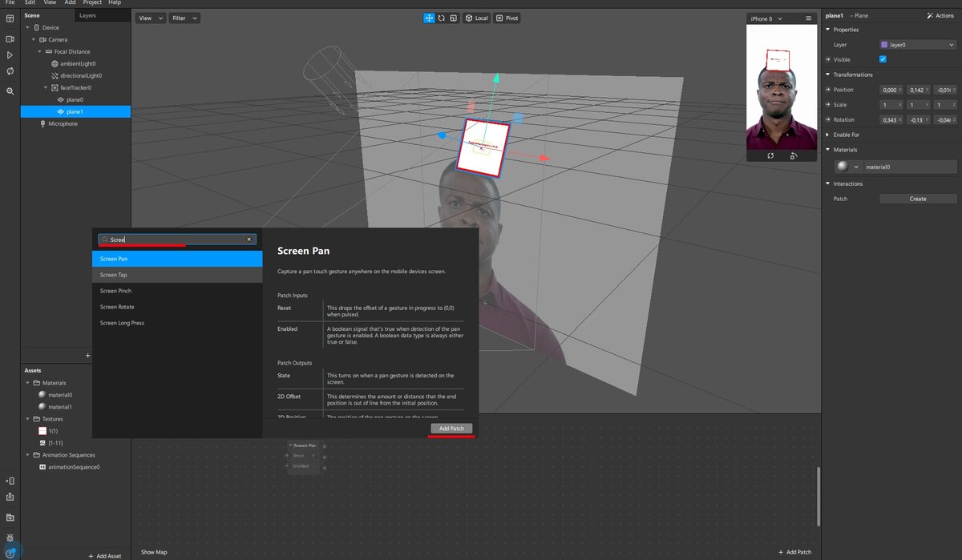Switch to the Layers tab
This screenshot has width=962, height=560.
[87, 15]
